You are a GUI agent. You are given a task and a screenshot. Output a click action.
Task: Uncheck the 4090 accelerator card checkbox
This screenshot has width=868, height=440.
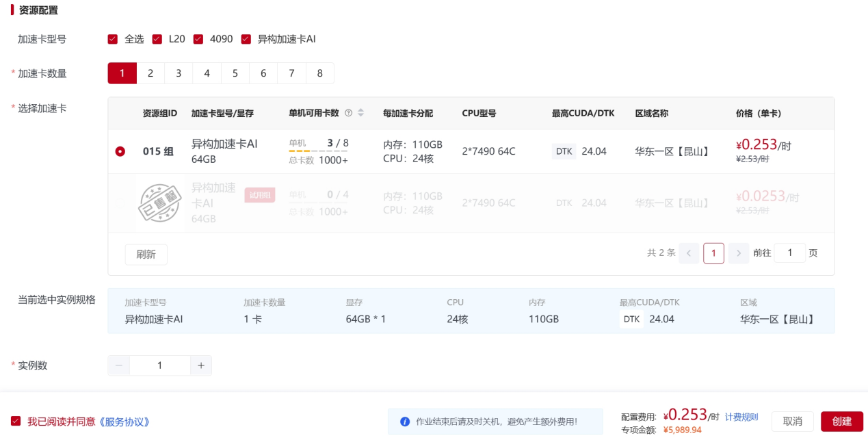pos(198,39)
